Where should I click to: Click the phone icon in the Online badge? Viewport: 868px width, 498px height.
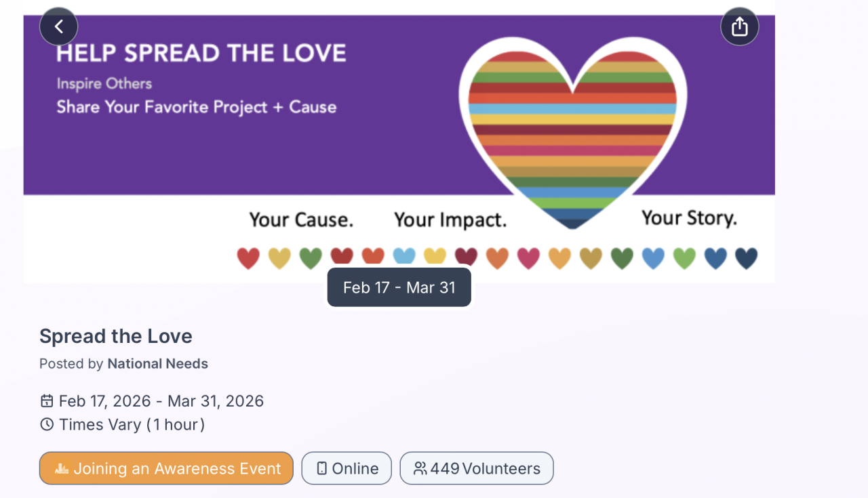click(321, 468)
